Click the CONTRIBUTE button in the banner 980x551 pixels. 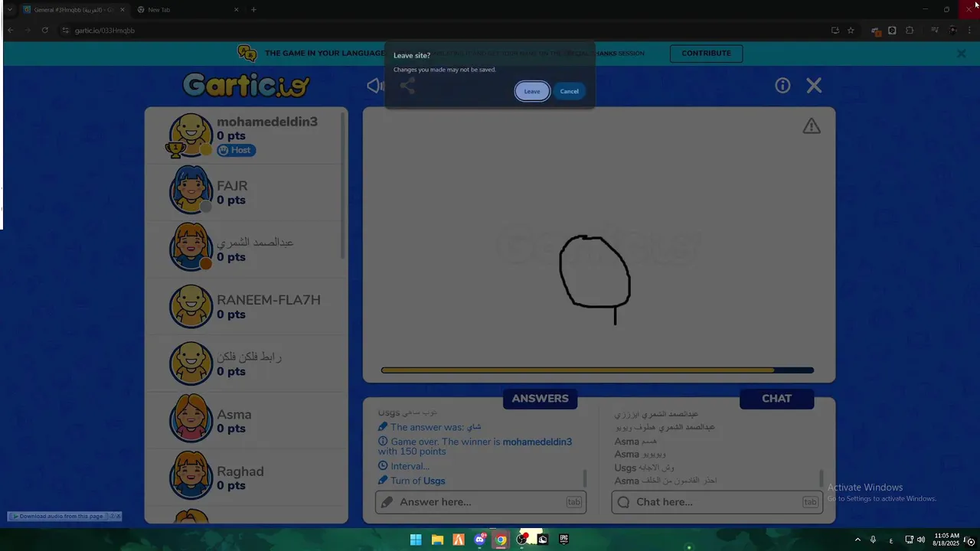pos(706,54)
